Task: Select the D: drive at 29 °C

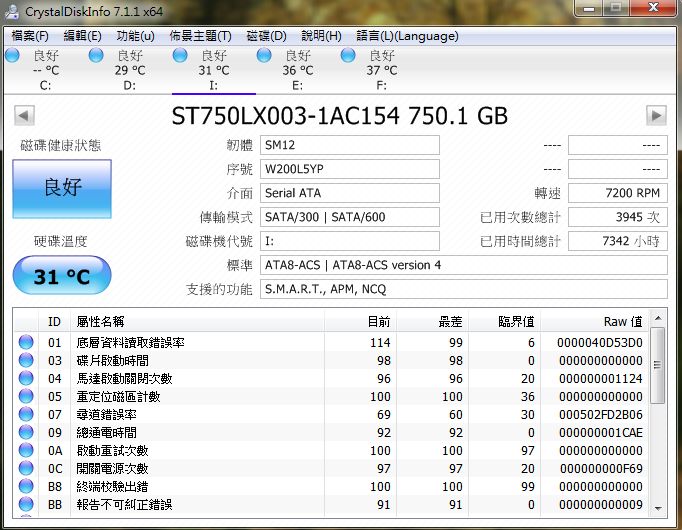Action: tap(130, 70)
